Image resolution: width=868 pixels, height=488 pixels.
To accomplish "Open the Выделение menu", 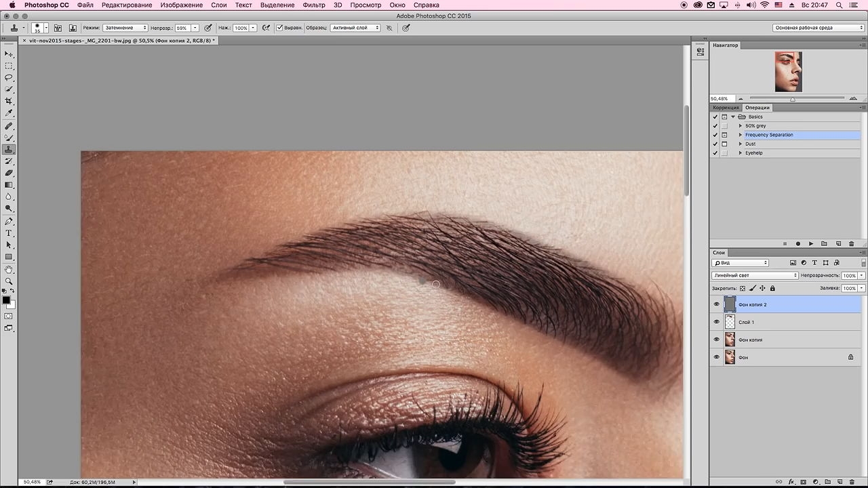I will (x=277, y=5).
